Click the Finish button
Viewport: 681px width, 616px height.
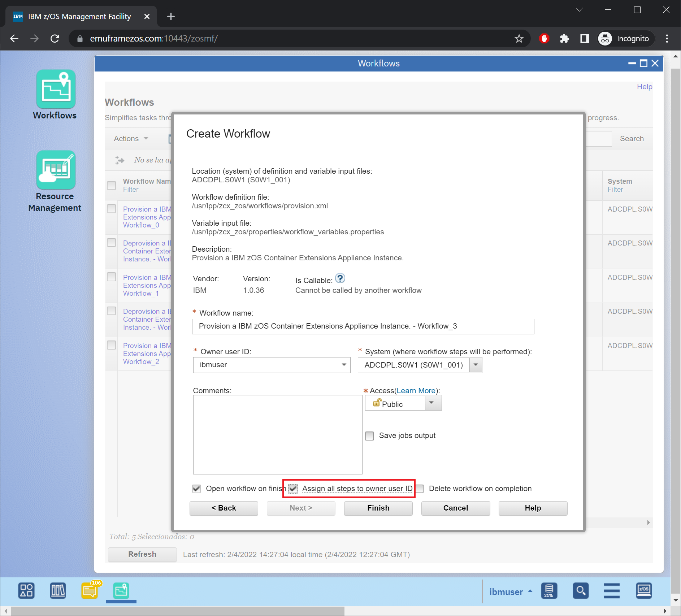click(x=378, y=508)
